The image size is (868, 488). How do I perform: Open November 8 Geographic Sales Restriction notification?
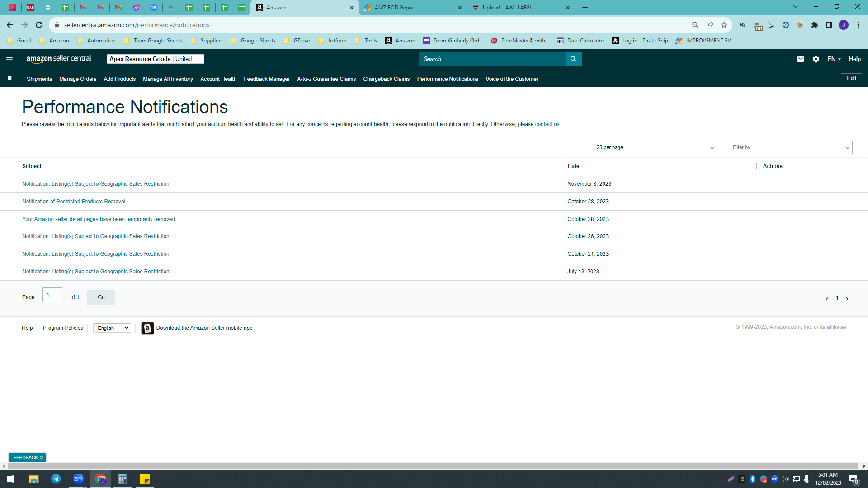[96, 184]
